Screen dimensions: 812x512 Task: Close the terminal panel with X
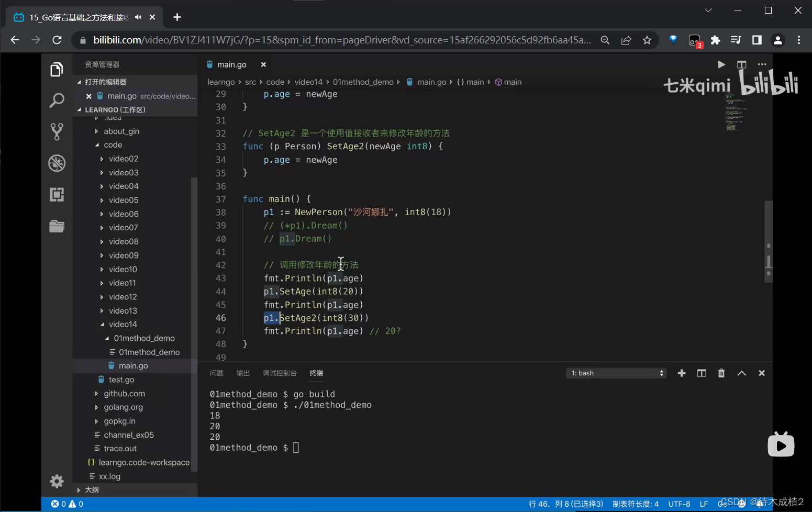pos(762,373)
